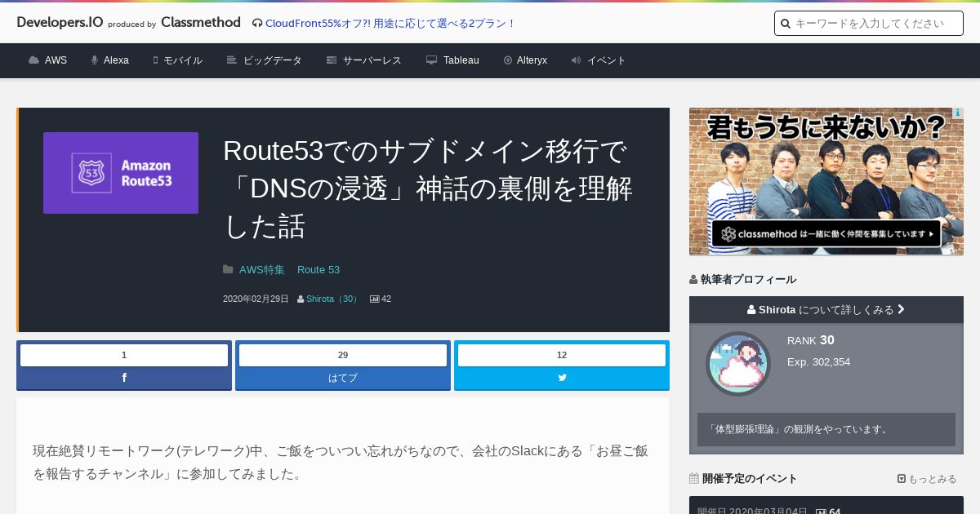Click the magnifier icon in search box
Viewport: 980px width, 514px height.
coord(786,24)
